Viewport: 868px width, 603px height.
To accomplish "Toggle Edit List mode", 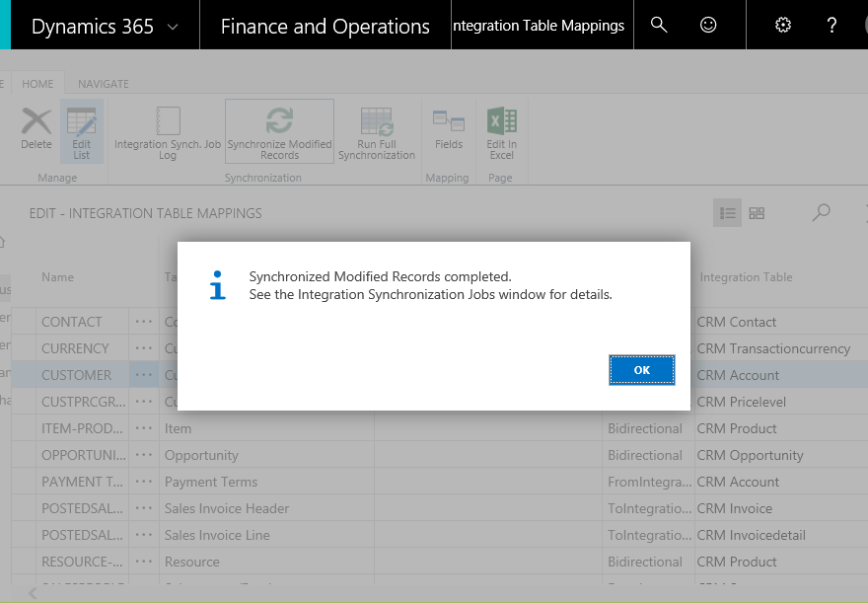I will click(81, 132).
